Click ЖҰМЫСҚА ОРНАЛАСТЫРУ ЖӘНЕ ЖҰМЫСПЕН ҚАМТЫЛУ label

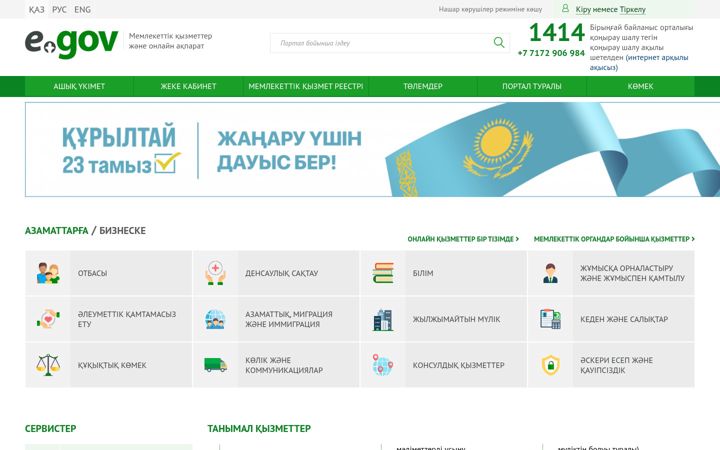[x=632, y=273]
